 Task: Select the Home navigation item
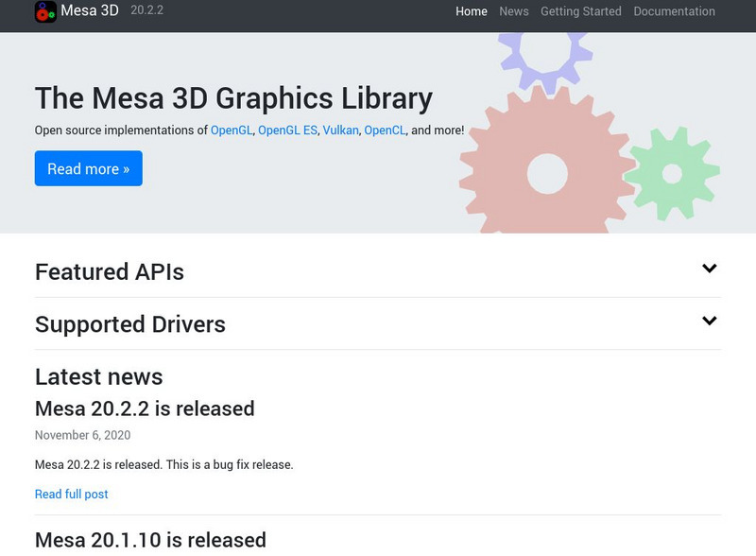(472, 11)
